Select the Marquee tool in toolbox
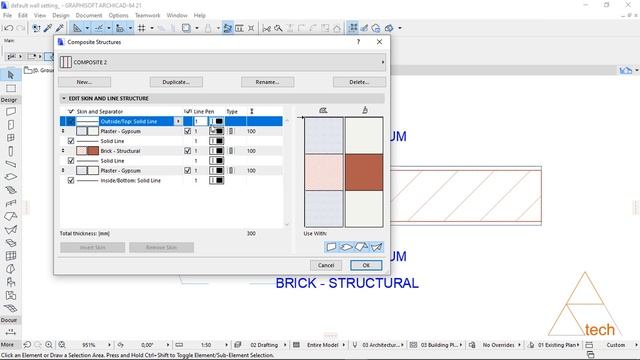The height and width of the screenshot is (360, 640). point(11,88)
